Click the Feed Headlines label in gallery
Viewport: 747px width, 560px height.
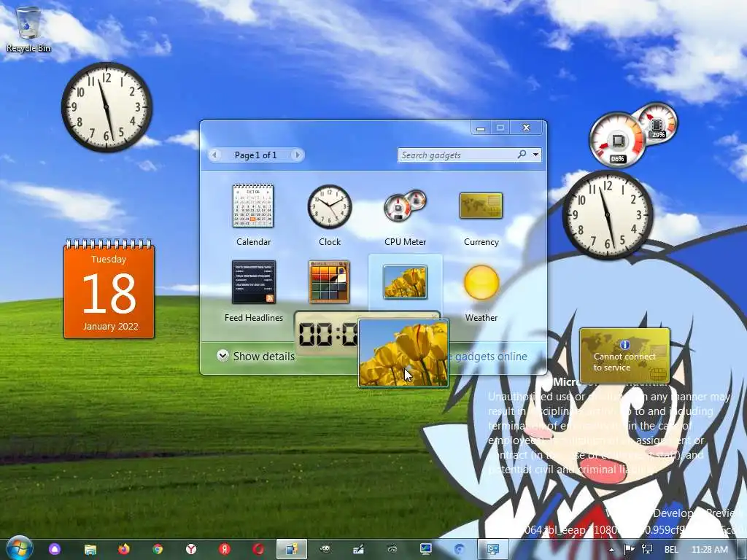(x=253, y=318)
